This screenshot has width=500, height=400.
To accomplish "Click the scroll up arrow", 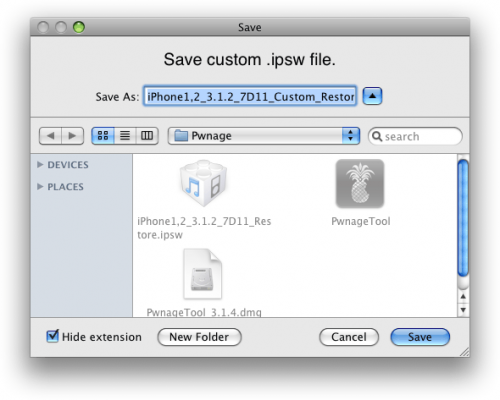I will (463, 296).
